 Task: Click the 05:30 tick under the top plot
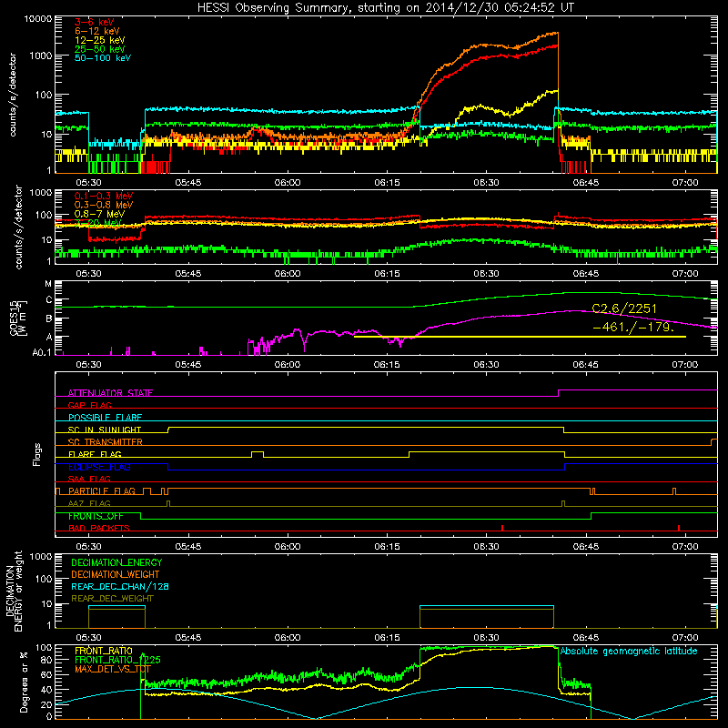click(88, 183)
